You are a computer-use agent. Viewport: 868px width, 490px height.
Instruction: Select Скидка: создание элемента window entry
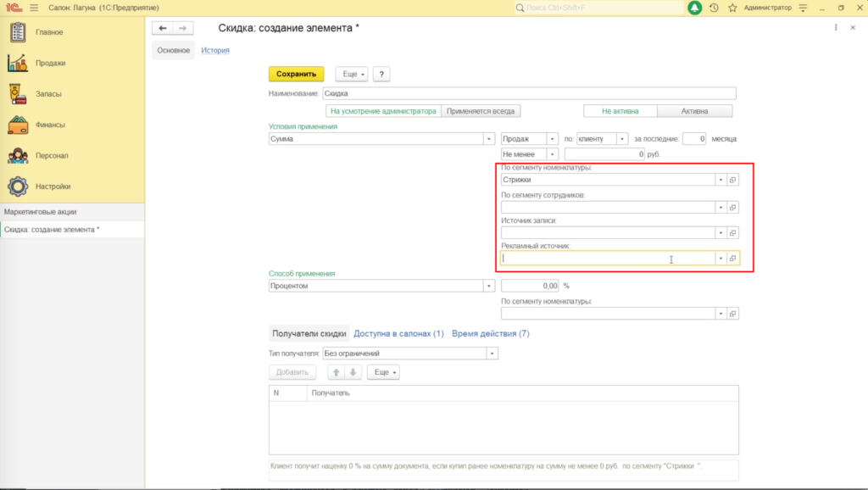(72, 230)
